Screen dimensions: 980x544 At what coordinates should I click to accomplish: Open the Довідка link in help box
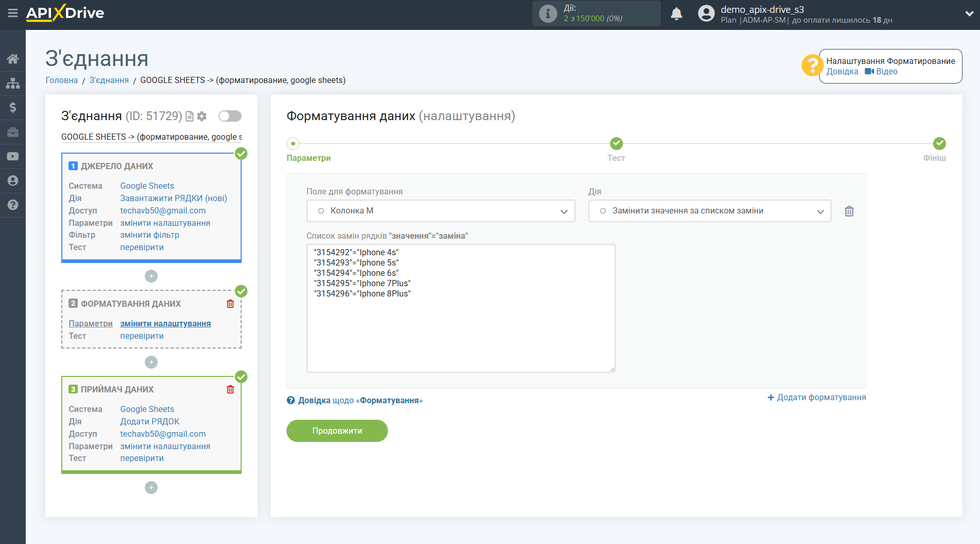click(842, 72)
